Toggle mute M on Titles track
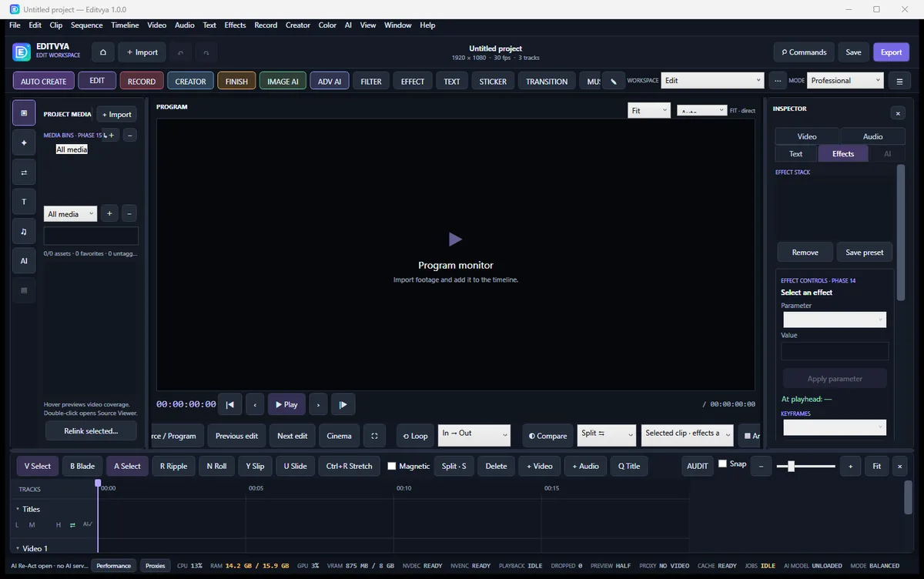This screenshot has width=924, height=579. point(32,525)
